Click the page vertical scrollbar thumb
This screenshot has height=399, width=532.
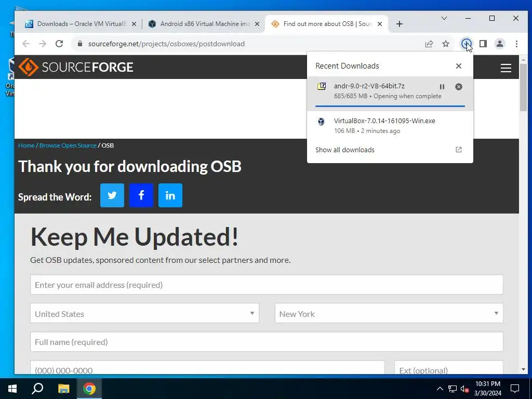click(x=523, y=87)
